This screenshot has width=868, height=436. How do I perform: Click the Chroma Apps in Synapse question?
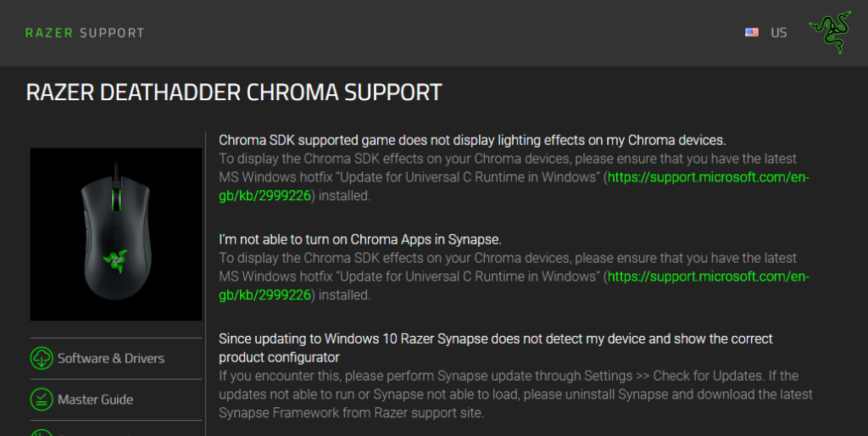359,239
